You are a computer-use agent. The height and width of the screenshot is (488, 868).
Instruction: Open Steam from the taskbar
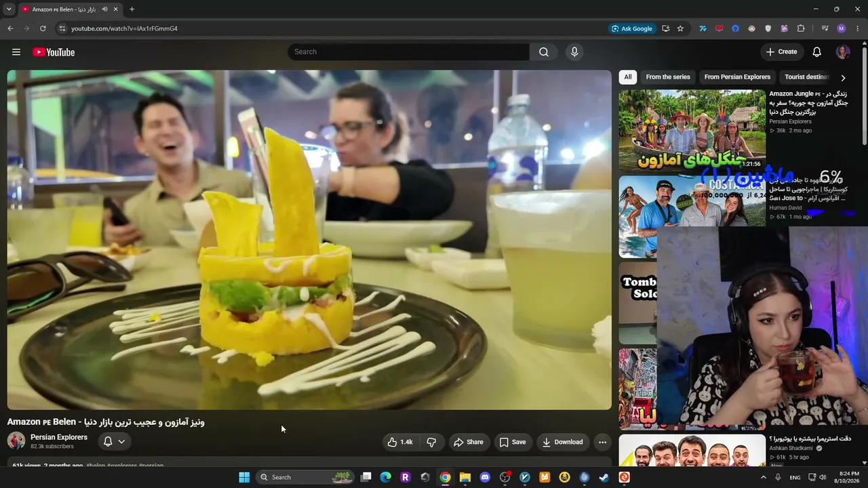(604, 477)
